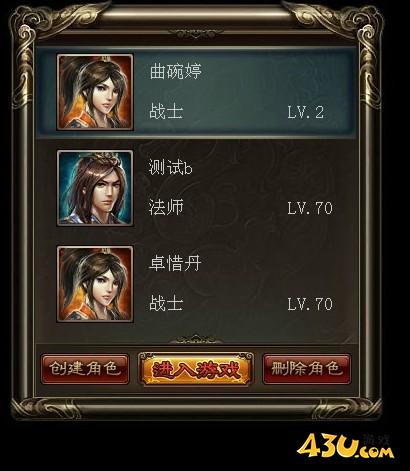Click the 法师 class label

[166, 207]
